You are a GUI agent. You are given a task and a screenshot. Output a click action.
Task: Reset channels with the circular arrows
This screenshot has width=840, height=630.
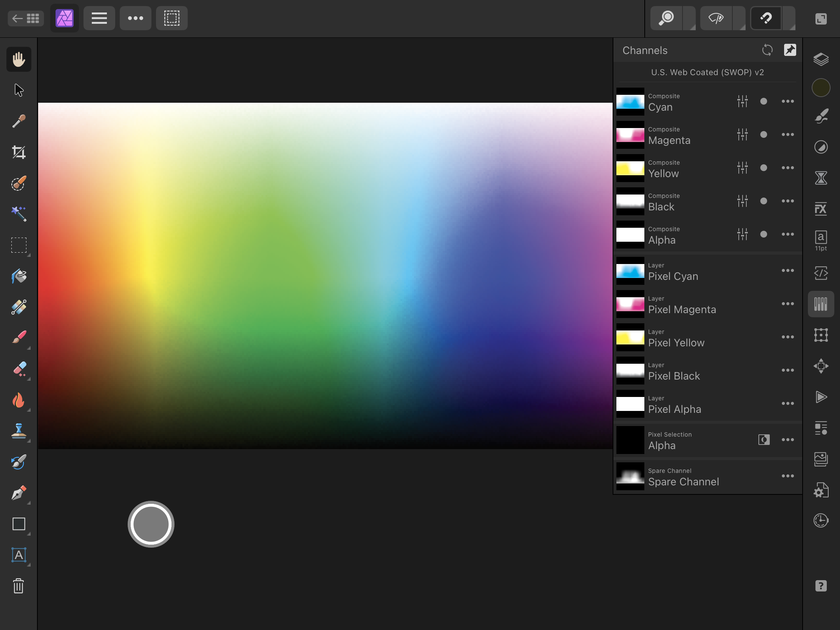click(767, 50)
